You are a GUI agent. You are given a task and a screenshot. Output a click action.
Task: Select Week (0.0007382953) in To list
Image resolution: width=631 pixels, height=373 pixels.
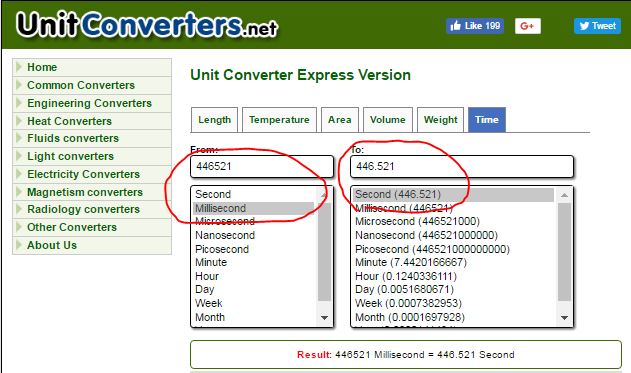click(x=454, y=303)
